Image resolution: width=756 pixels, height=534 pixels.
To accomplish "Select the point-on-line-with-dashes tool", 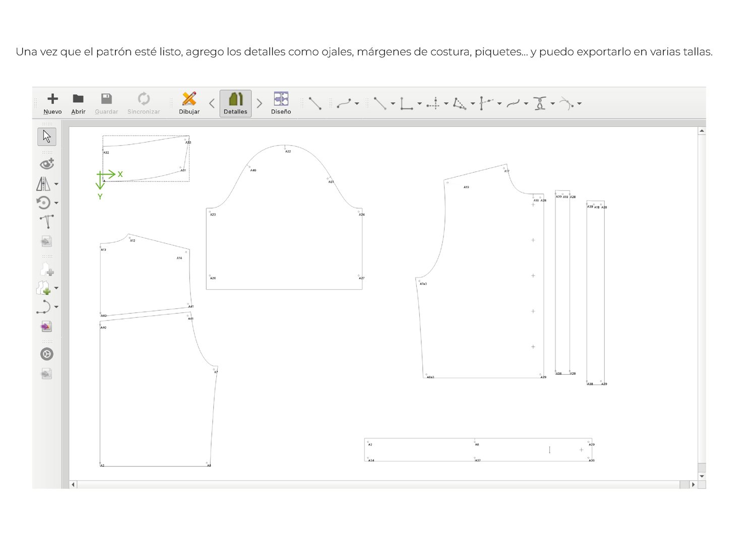I will (486, 103).
